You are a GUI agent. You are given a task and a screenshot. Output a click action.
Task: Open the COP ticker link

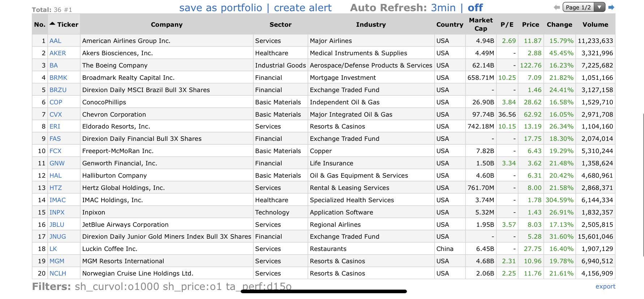(56, 102)
